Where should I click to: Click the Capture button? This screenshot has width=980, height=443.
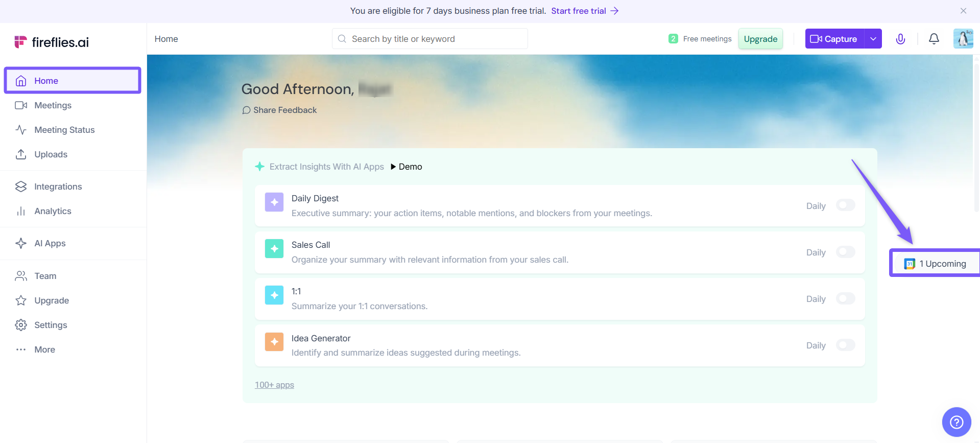(834, 39)
